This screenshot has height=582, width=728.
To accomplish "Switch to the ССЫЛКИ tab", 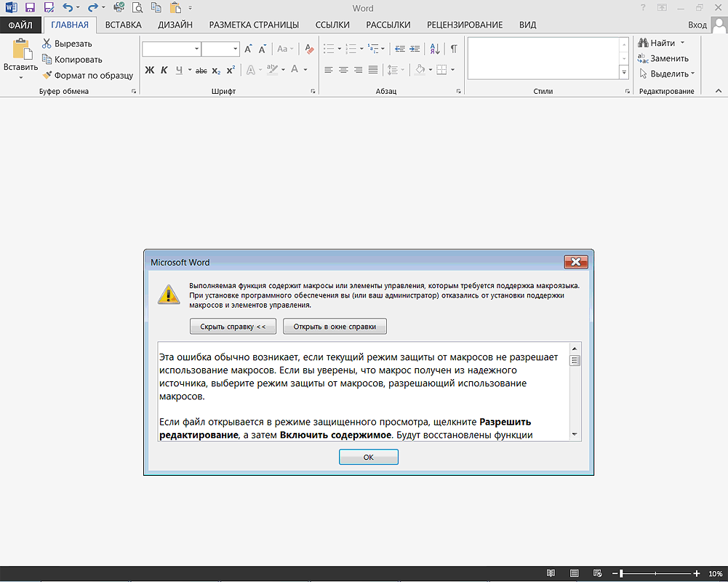I will [332, 25].
